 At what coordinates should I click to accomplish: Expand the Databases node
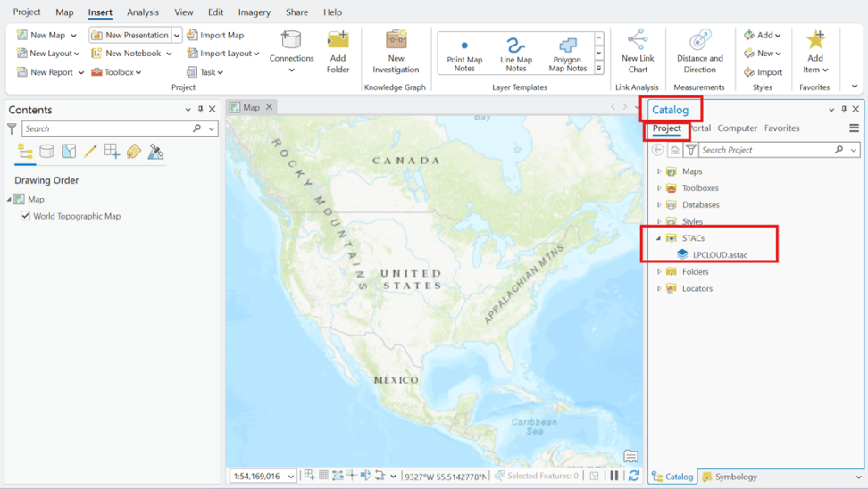point(659,204)
